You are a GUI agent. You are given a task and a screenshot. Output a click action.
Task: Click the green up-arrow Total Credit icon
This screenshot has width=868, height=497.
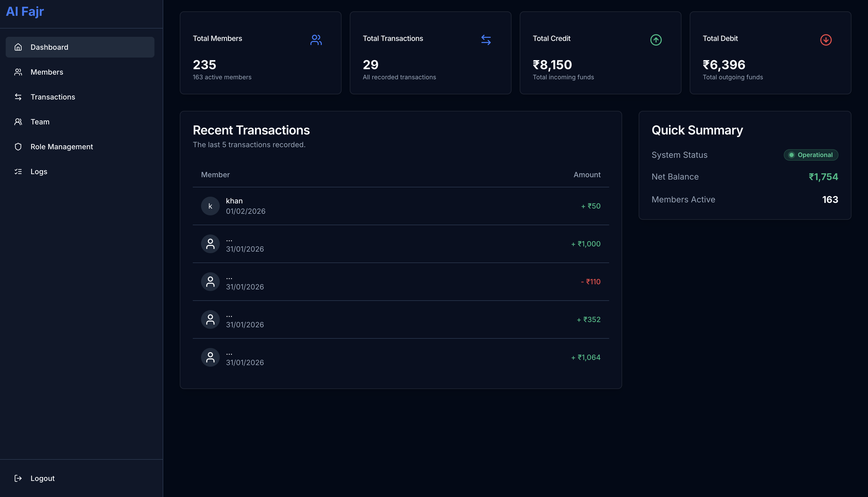[x=656, y=40]
